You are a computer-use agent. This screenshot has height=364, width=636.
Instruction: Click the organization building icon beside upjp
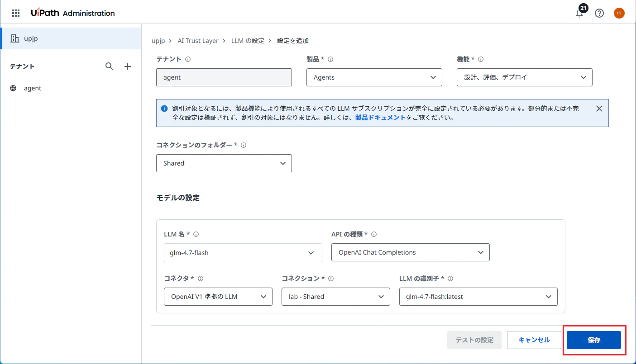coord(14,38)
